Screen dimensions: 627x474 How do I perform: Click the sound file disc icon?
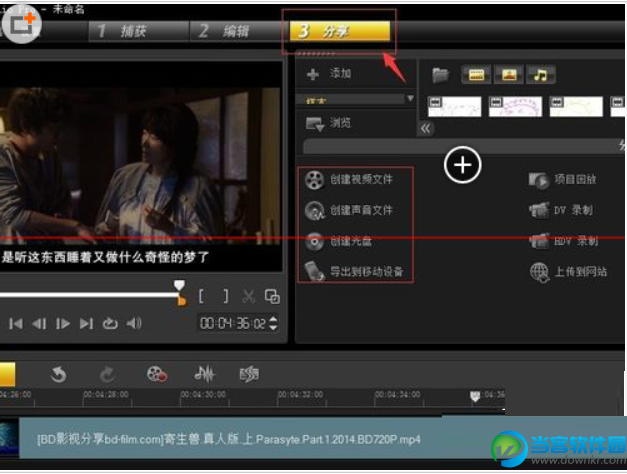click(x=315, y=211)
